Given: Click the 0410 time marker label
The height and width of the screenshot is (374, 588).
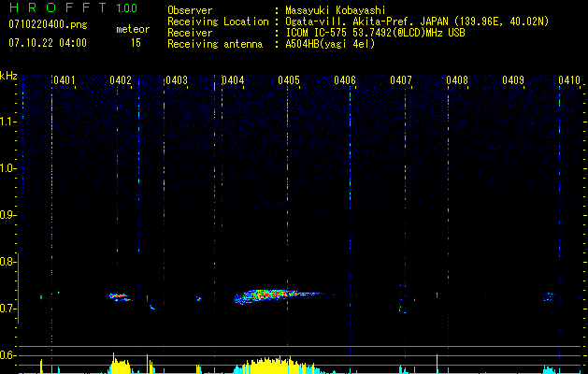Looking at the screenshot, I should point(569,80).
